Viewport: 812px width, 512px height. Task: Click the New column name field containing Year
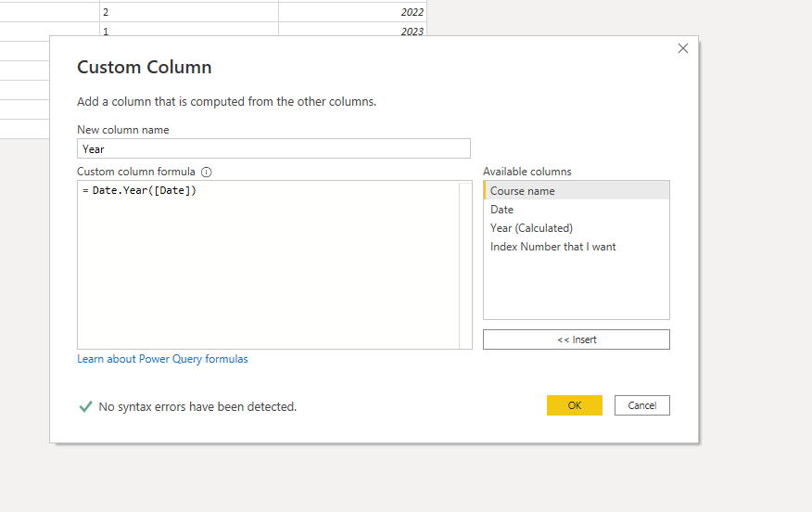click(x=273, y=148)
